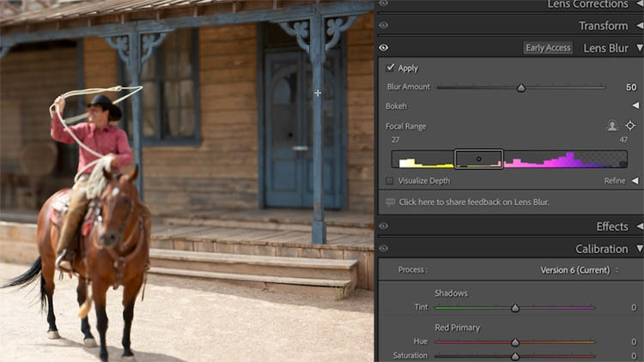Image resolution: width=644 pixels, height=362 pixels.
Task: Uncheck the Apply checkbox
Action: pyautogui.click(x=390, y=68)
